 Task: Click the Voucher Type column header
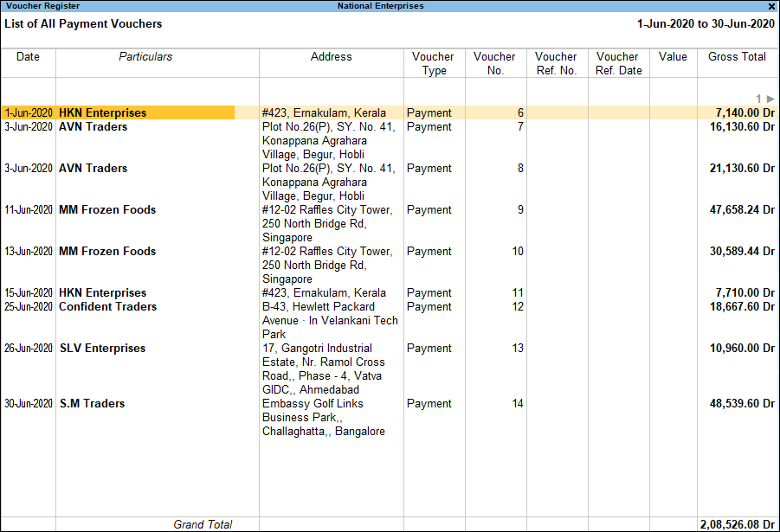[x=433, y=62]
